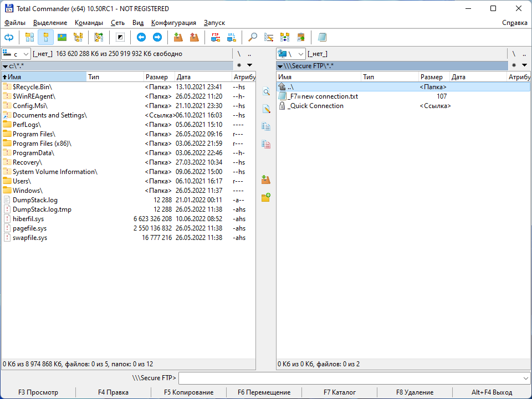Open the Notepad toolbar icon
532x399 pixels.
(x=322, y=37)
